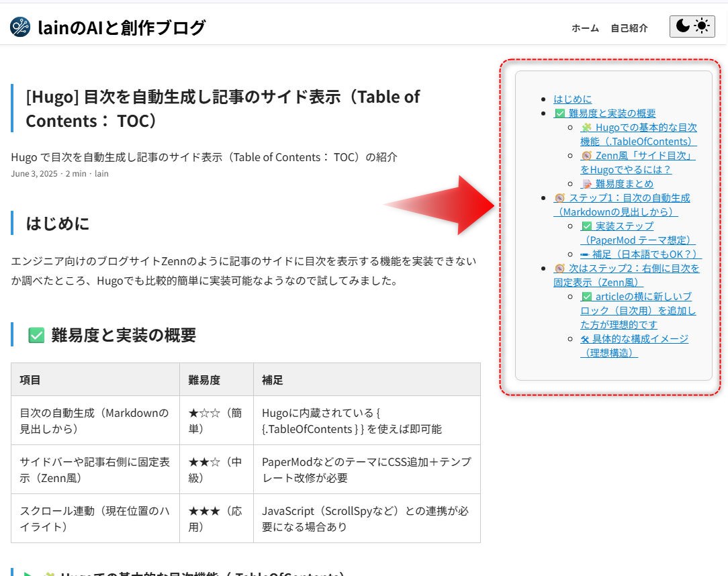Click the check icon beside 実装ステップ in sidebar
728x576 pixels.
[x=586, y=226]
